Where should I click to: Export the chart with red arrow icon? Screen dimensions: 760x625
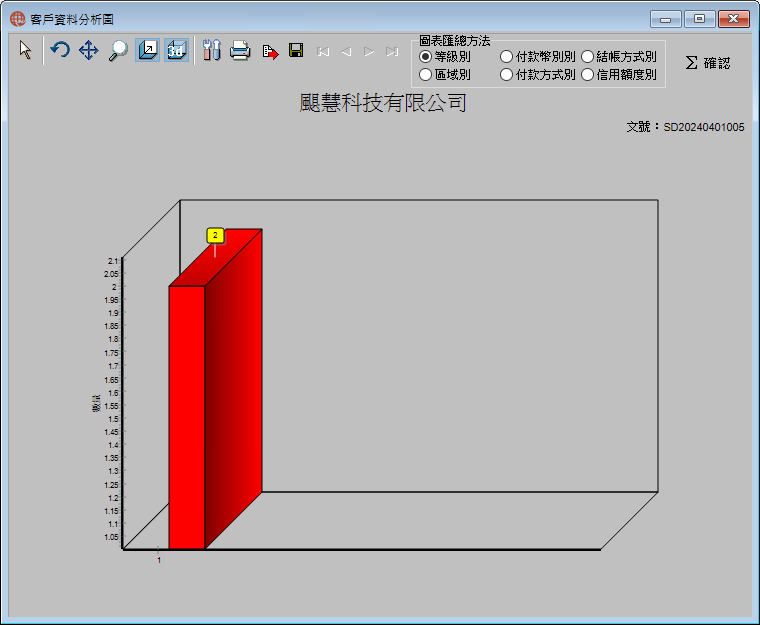270,51
